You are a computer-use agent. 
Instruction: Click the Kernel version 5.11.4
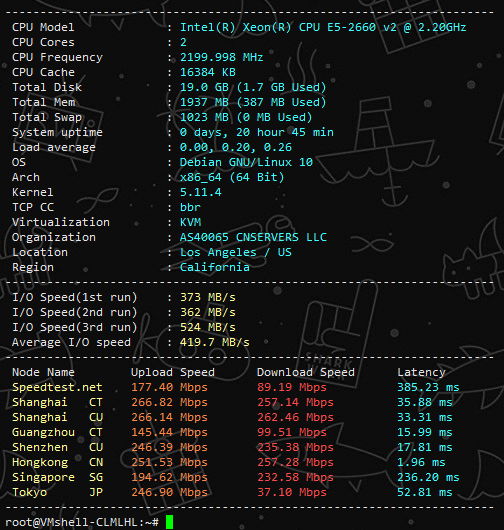[x=200, y=192]
